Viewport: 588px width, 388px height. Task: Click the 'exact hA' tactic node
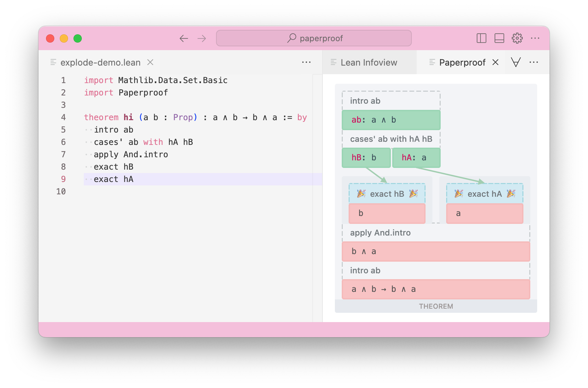click(485, 194)
